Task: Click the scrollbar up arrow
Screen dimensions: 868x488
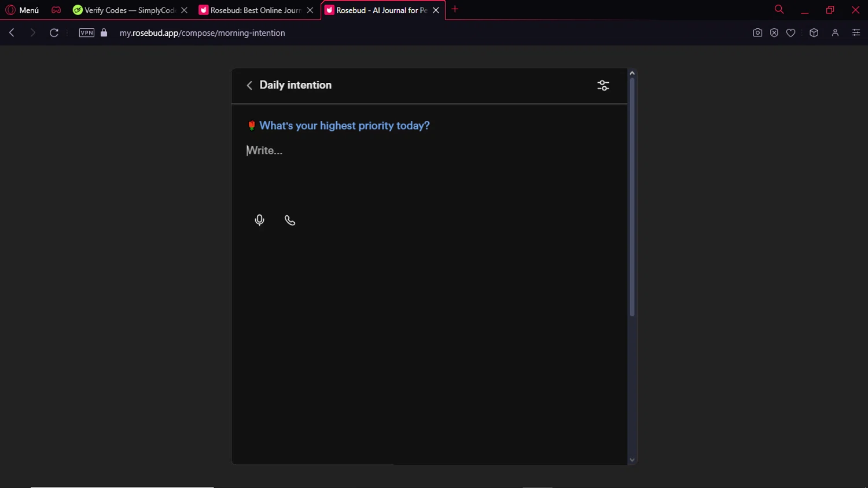Action: (632, 73)
